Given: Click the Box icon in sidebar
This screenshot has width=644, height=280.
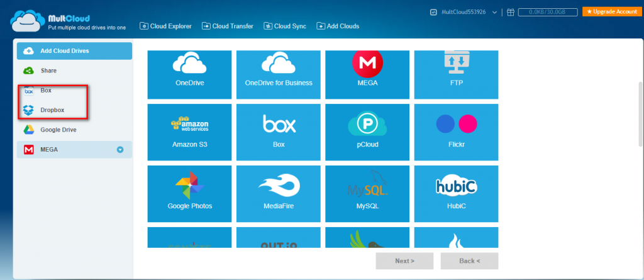Looking at the screenshot, I should (28, 91).
